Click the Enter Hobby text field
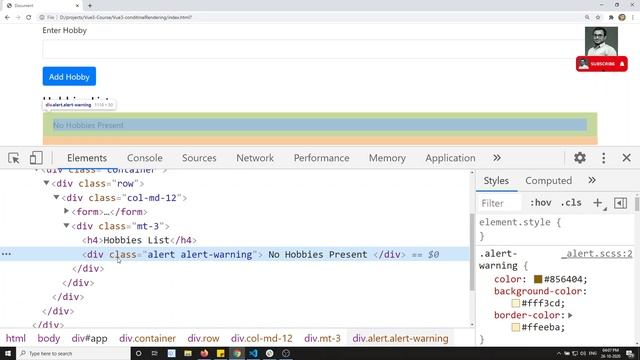 pos(312,50)
